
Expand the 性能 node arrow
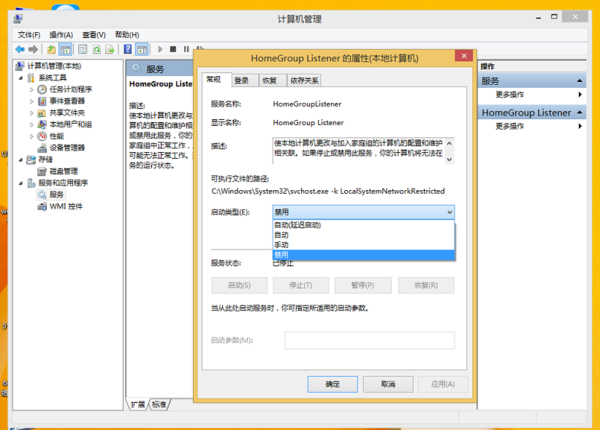[x=32, y=136]
